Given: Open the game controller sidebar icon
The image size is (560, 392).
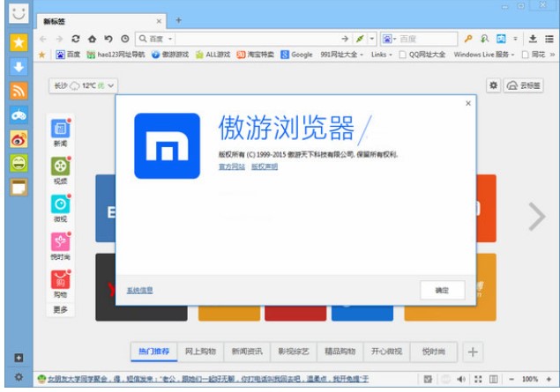Looking at the screenshot, I should (19, 115).
